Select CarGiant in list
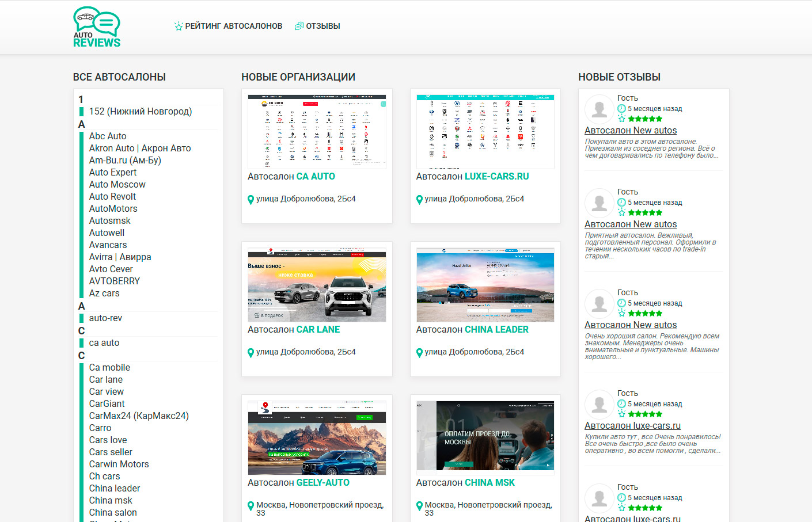 click(107, 404)
